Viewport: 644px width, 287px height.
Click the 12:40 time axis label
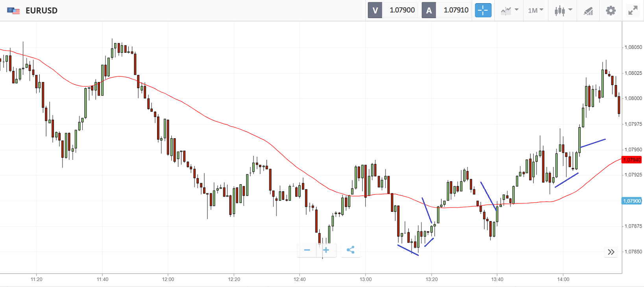[x=300, y=280]
